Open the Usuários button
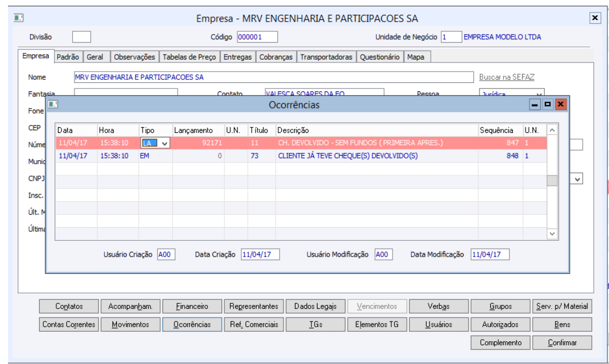The height and width of the screenshot is (364, 609). click(x=439, y=324)
